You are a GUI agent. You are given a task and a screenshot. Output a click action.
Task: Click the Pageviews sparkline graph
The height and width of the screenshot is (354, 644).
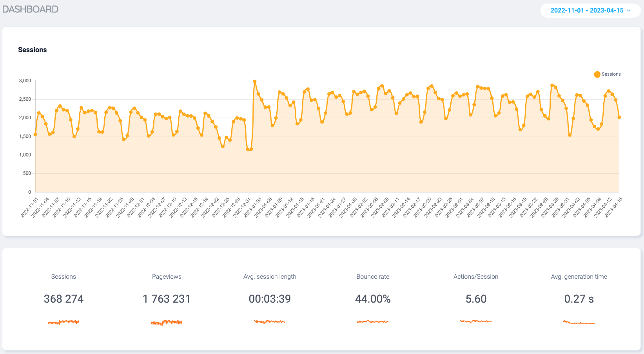pyautogui.click(x=167, y=322)
